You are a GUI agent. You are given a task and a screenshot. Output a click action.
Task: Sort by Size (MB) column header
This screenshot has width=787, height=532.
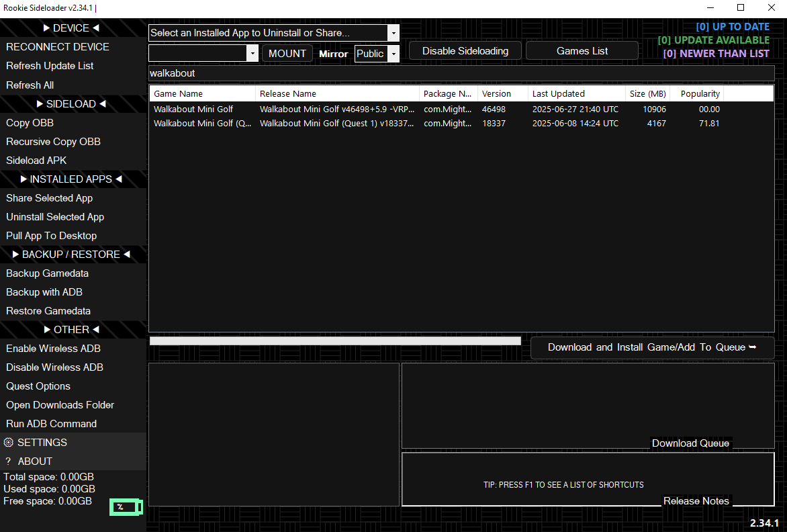[648, 94]
